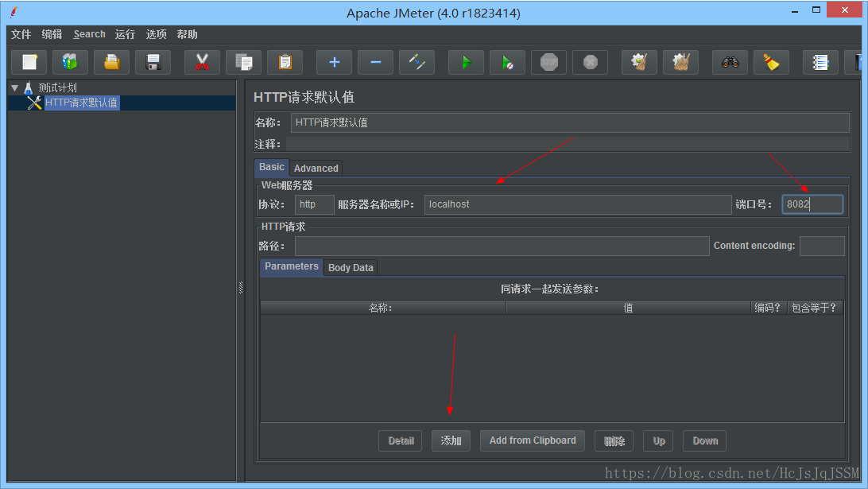Open the 选项 menu

156,34
